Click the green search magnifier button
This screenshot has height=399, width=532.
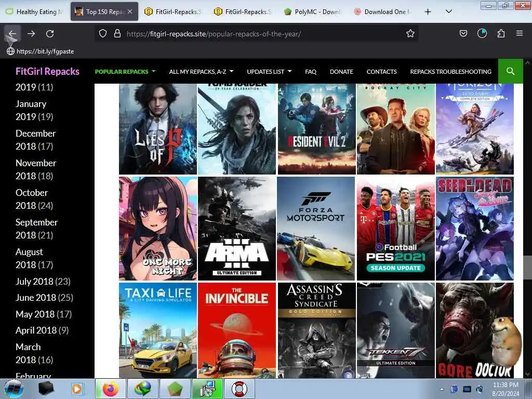[x=510, y=71]
